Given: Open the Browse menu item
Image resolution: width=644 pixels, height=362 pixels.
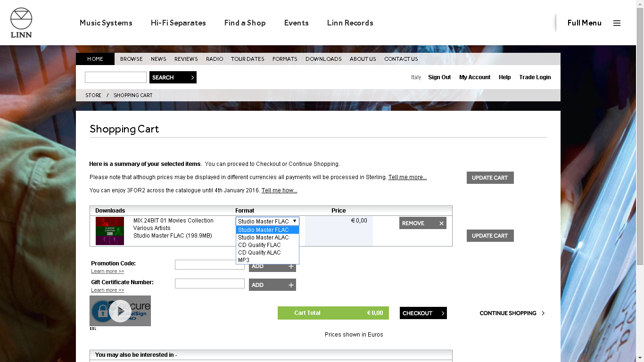Looking at the screenshot, I should [131, 59].
